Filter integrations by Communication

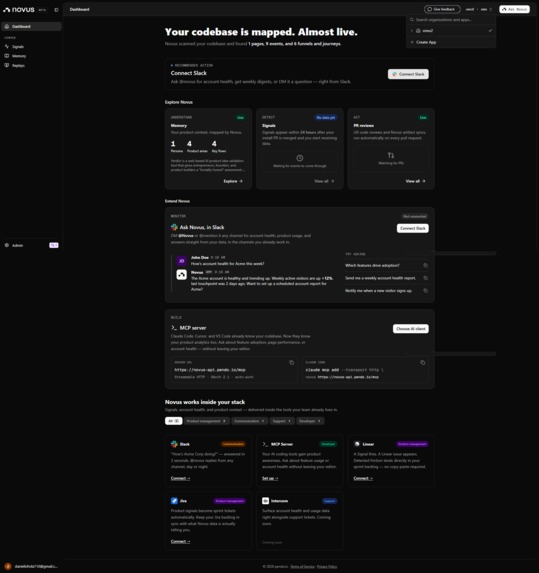[x=250, y=421]
